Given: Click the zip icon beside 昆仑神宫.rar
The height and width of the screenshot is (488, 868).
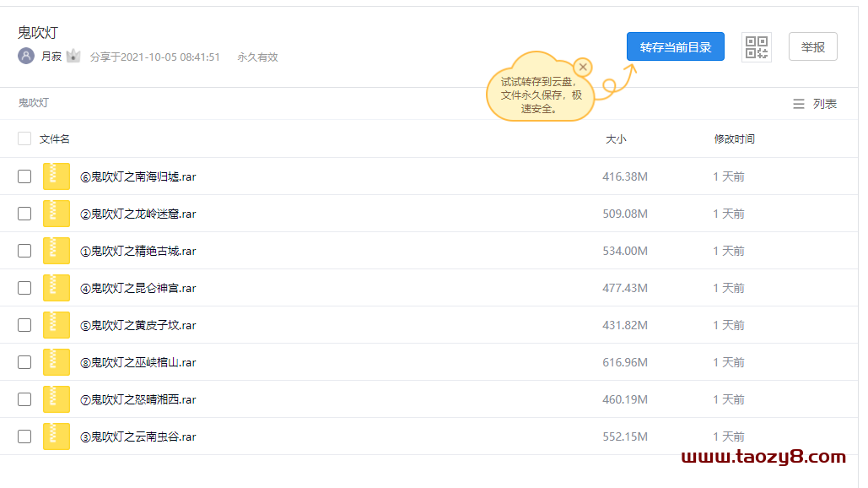Looking at the screenshot, I should pos(57,288).
